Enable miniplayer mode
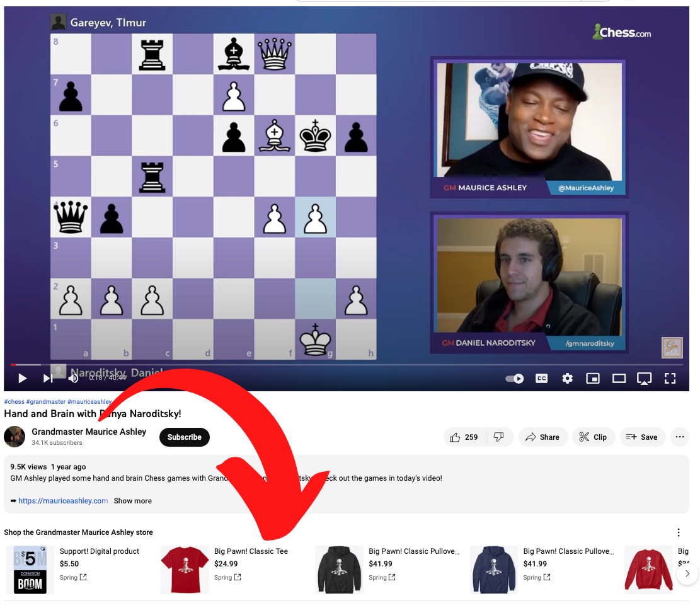This screenshot has height=608, width=700. coord(593,379)
